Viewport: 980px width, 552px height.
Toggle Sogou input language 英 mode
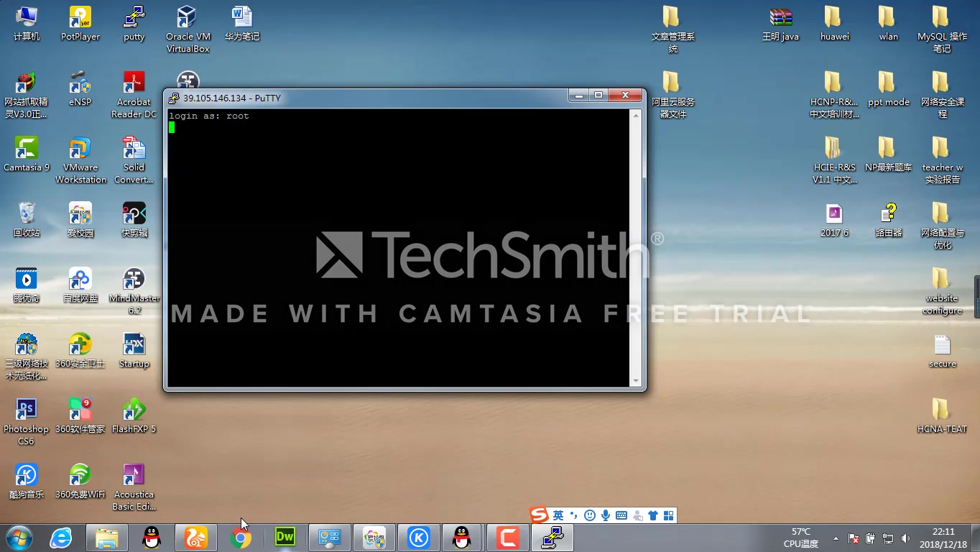(558, 515)
